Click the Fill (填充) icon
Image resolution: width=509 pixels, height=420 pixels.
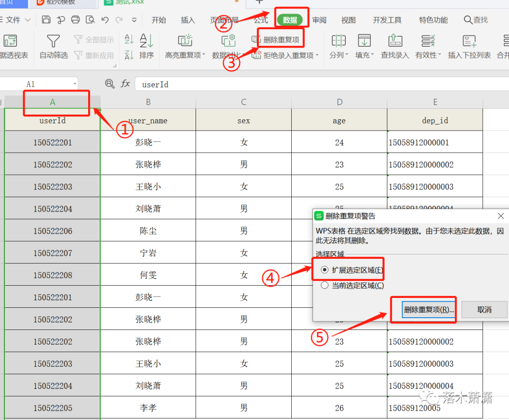(364, 41)
